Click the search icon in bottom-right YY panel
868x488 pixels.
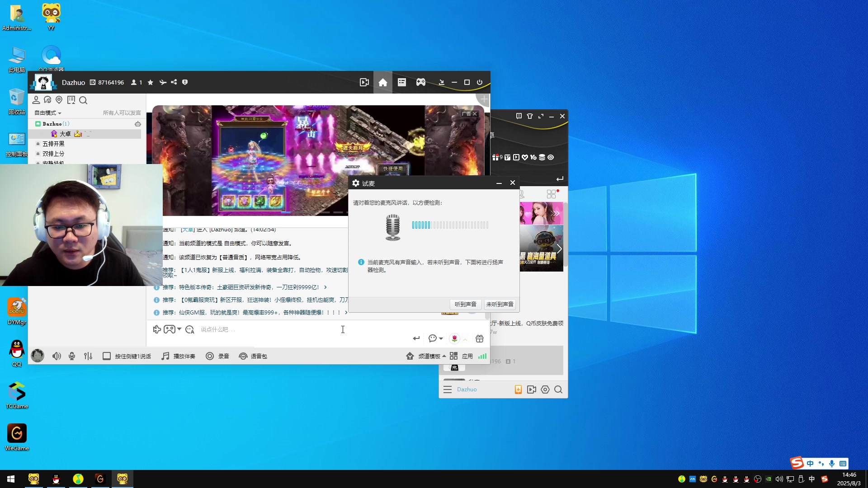558,389
